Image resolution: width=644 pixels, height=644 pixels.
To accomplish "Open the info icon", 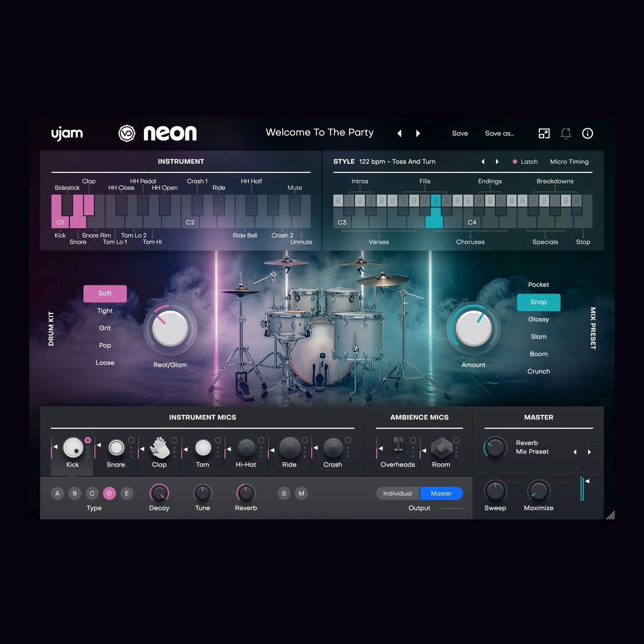I will tap(588, 134).
